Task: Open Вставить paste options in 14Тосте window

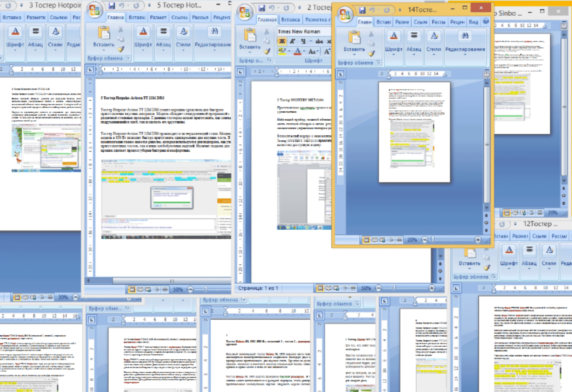Action: (354, 51)
